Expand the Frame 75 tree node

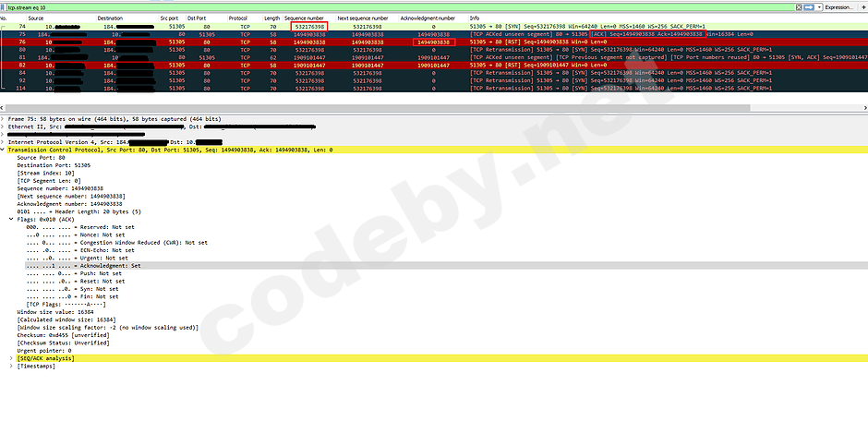coord(3,119)
